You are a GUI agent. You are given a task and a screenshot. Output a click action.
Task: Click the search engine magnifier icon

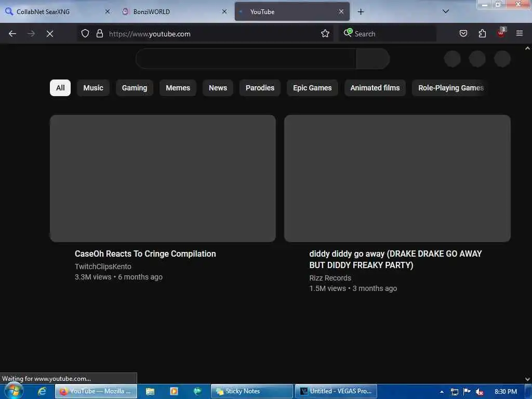[x=348, y=33]
